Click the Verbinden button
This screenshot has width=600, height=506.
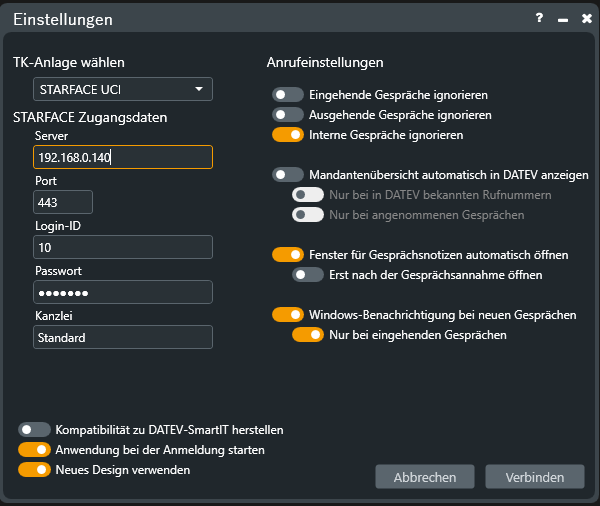point(534,477)
